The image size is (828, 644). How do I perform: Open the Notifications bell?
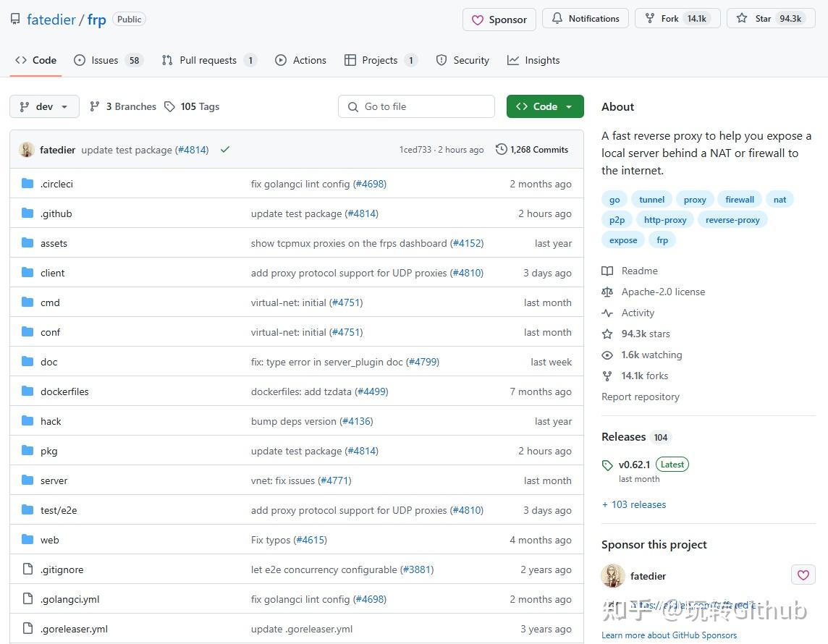point(586,18)
